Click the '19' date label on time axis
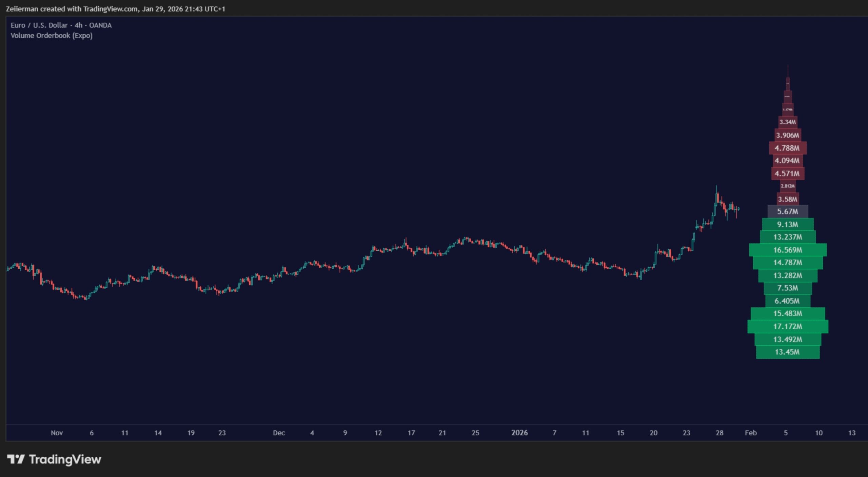 pyautogui.click(x=191, y=433)
